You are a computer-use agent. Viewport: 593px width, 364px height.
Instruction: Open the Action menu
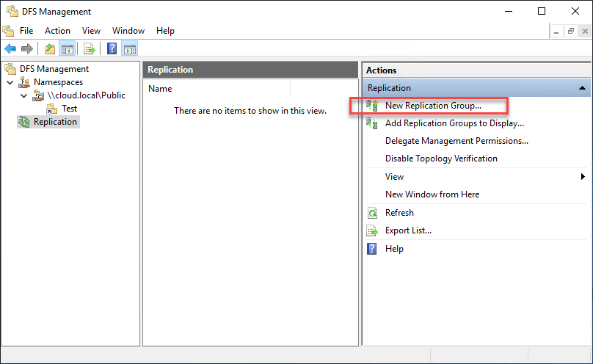(57, 31)
